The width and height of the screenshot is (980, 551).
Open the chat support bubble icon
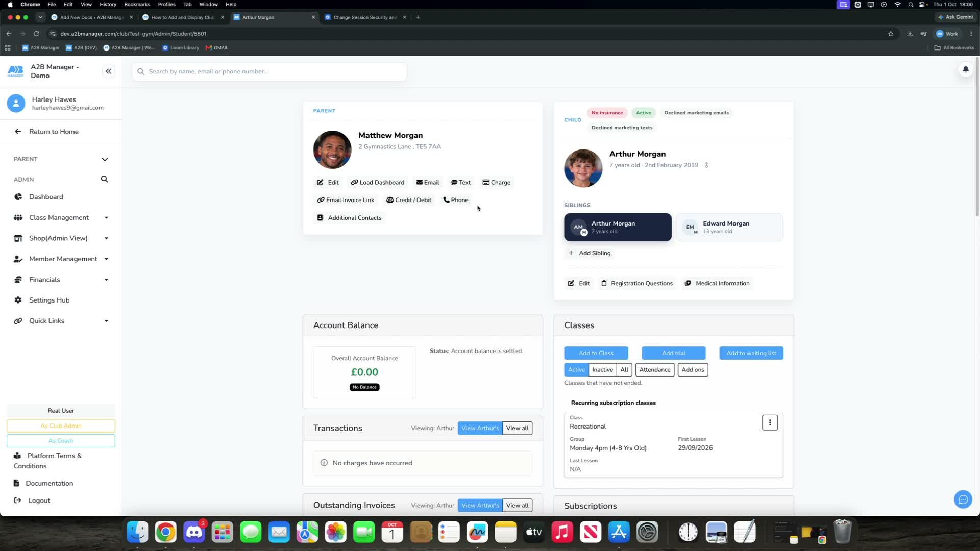coord(963,499)
